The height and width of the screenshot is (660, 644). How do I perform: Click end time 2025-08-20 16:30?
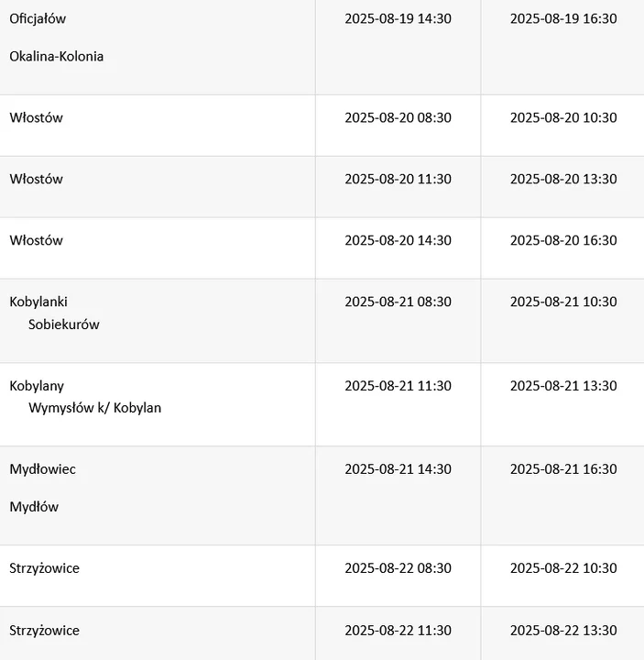tap(563, 241)
